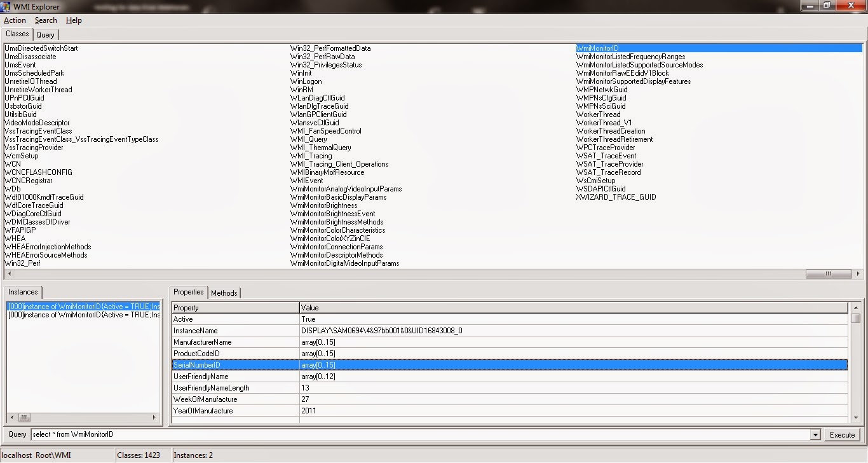The image size is (868, 463).
Task: Select the WmiMonitorRawEEdidV1Block class
Action: point(622,73)
